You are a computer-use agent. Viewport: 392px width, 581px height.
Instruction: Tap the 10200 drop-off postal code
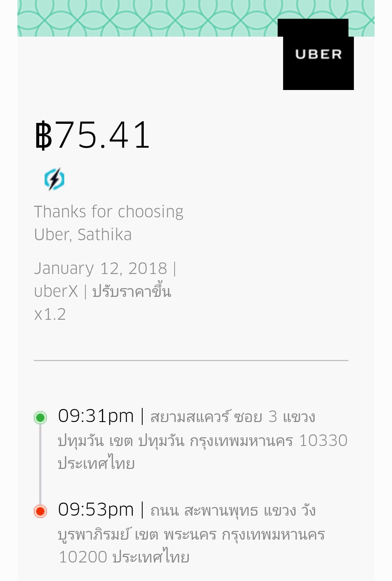tap(83, 557)
